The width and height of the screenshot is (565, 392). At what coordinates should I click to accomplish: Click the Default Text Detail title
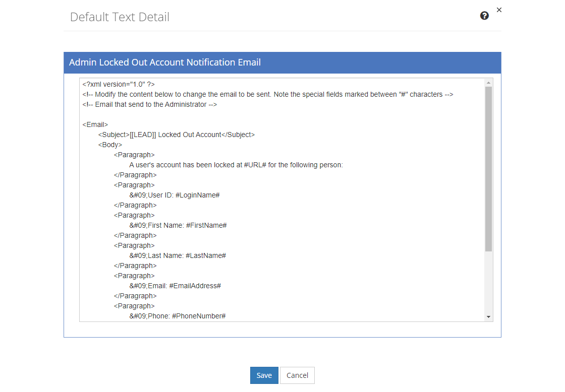(120, 17)
